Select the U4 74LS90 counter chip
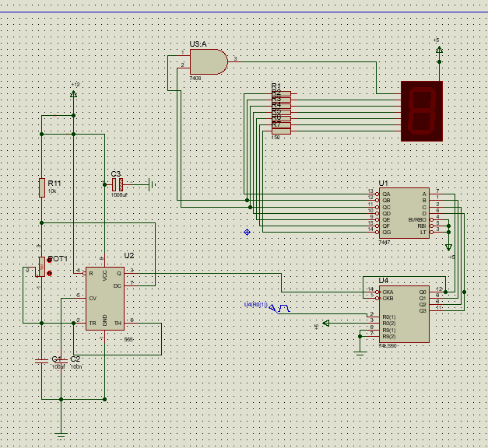The width and height of the screenshot is (488, 448). pyautogui.click(x=404, y=314)
